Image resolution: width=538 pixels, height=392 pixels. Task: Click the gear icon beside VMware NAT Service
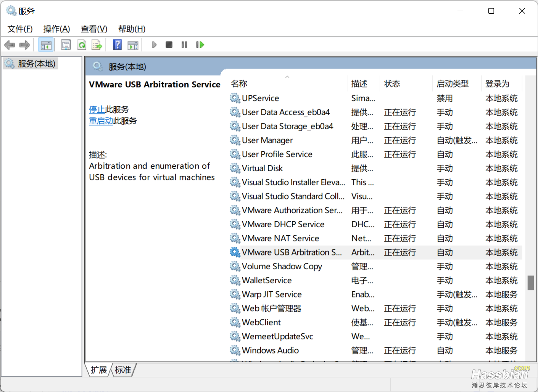(235, 238)
